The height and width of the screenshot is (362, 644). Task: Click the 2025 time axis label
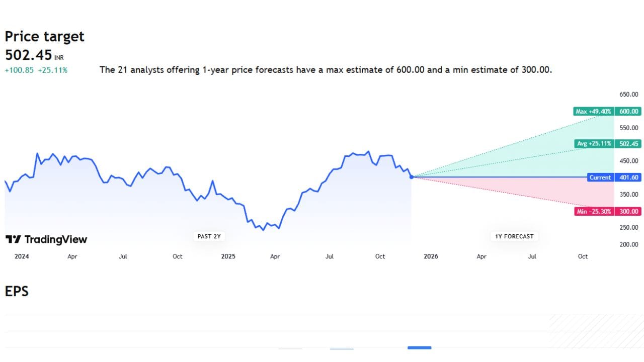[228, 256]
